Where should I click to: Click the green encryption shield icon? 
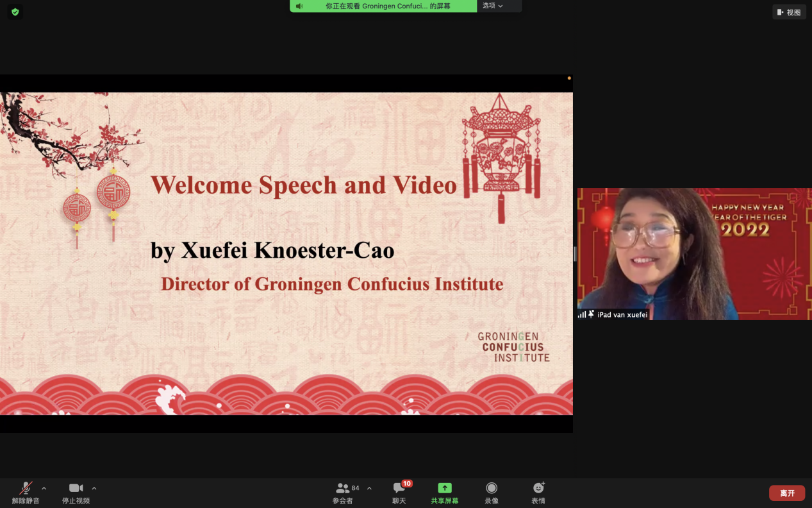(x=15, y=12)
